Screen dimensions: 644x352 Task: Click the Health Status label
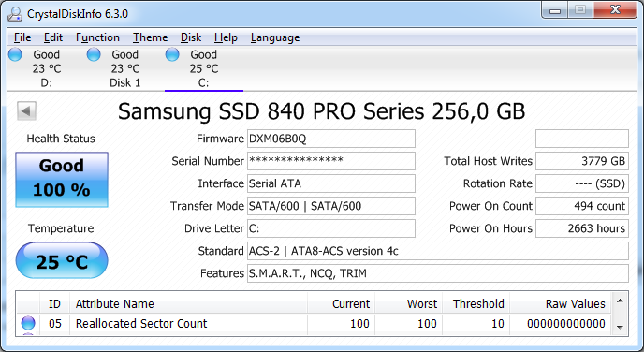pos(61,139)
